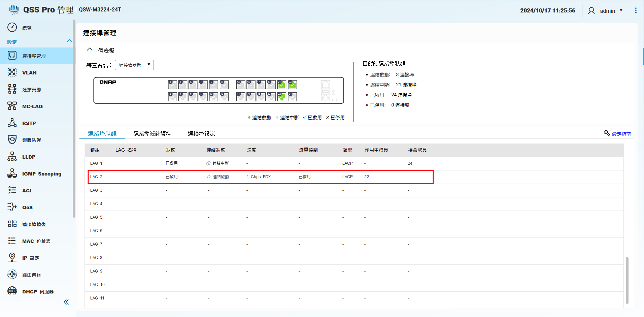Image resolution: width=644 pixels, height=317 pixels.
Task: Click the 流量控制 column header
Action: pyautogui.click(x=308, y=150)
